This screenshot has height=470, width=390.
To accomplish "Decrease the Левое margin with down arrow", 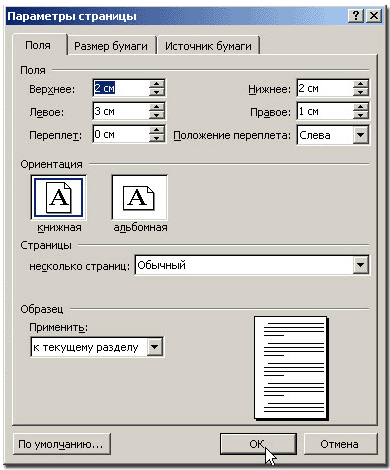I will pyautogui.click(x=157, y=115).
